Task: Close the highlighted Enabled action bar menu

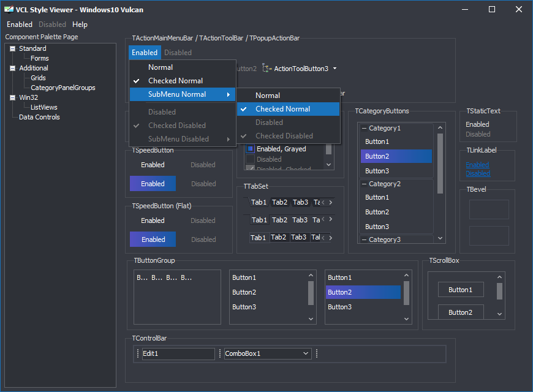Action: click(145, 53)
